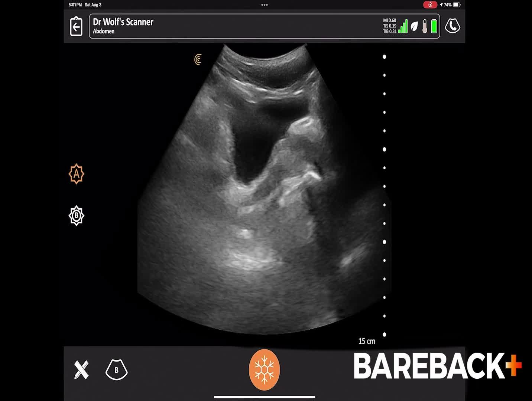Tap the 15 cm depth label
Viewport: 532px width, 401px height.
click(367, 341)
